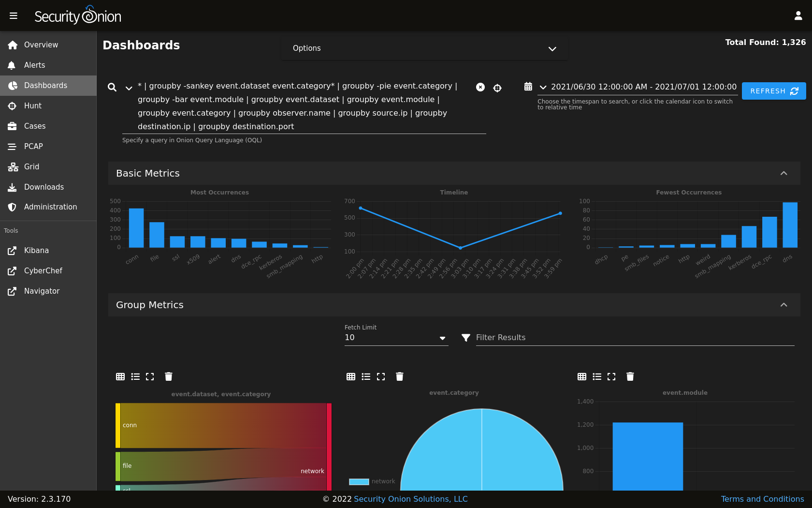Click the file node in sankey diagram
This screenshot has width=812, height=508.
(118, 466)
